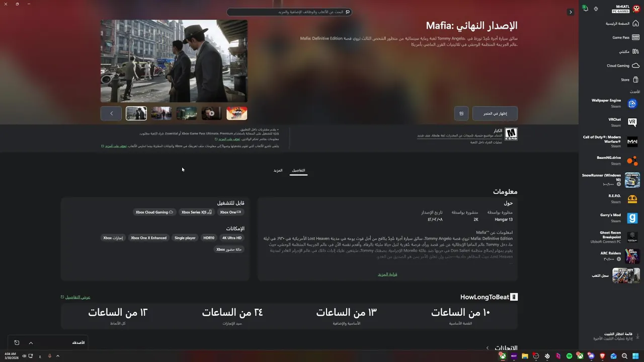This screenshot has width=644, height=362.
Task: Click the Xbox presence (حالة حضور) tag
Action: 229,249
